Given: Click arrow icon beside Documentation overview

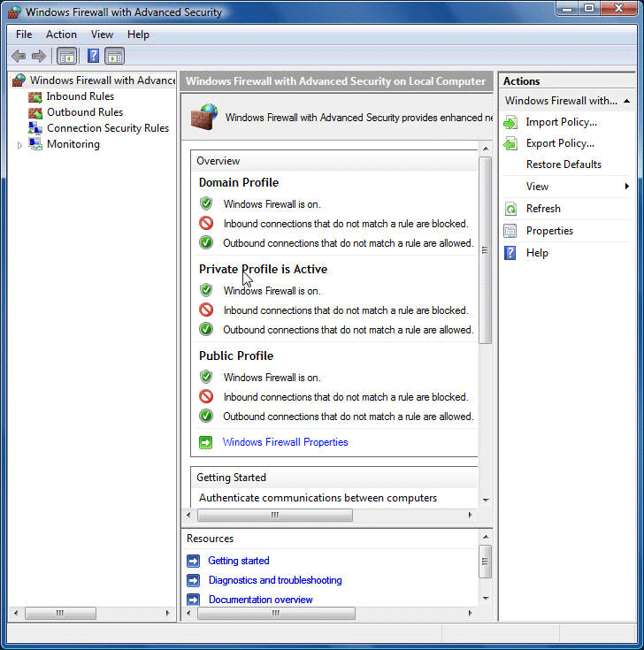Looking at the screenshot, I should (x=193, y=600).
